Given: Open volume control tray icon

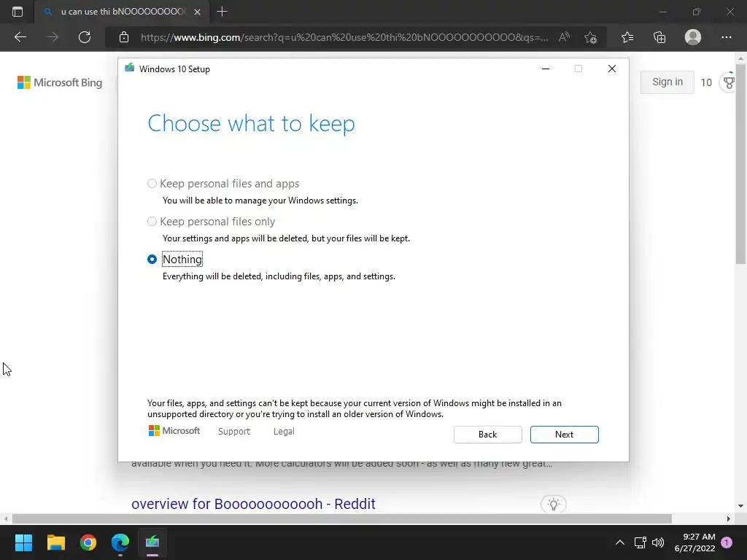Looking at the screenshot, I should pos(658,542).
